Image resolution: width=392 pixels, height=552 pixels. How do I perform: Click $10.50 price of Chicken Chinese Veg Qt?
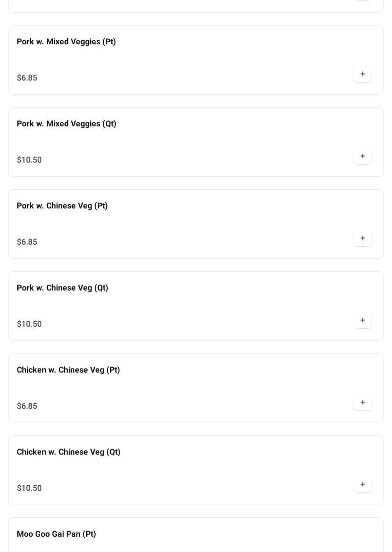pyautogui.click(x=30, y=488)
